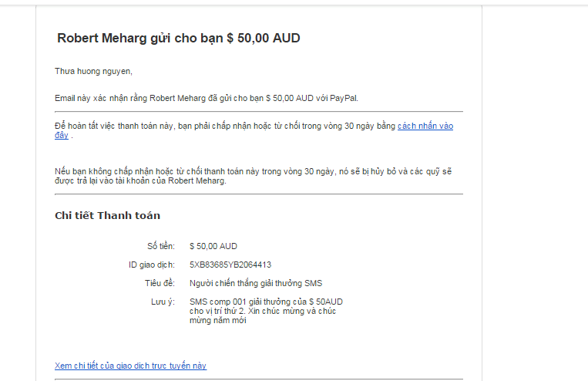Click the '$ 50,00 AUD' amount value in details
Image resolution: width=588 pixels, height=381 pixels.
tap(213, 246)
